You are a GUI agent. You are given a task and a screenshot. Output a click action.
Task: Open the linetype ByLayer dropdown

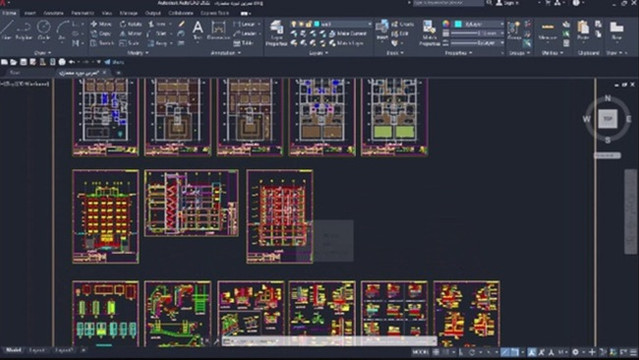point(478,43)
